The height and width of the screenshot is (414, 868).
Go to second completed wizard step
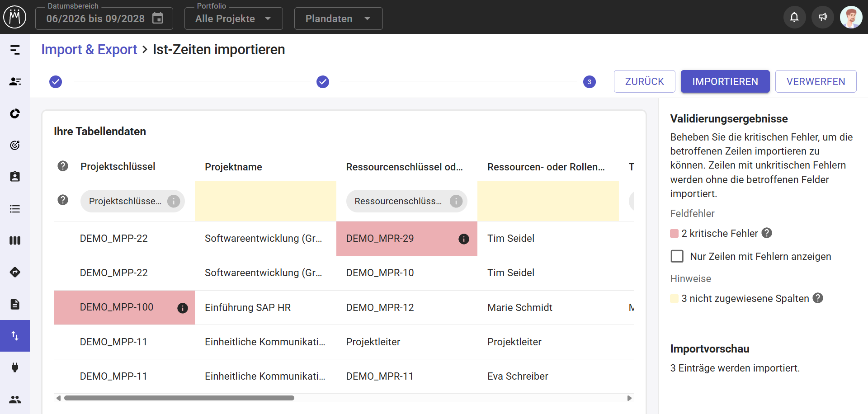tap(323, 82)
